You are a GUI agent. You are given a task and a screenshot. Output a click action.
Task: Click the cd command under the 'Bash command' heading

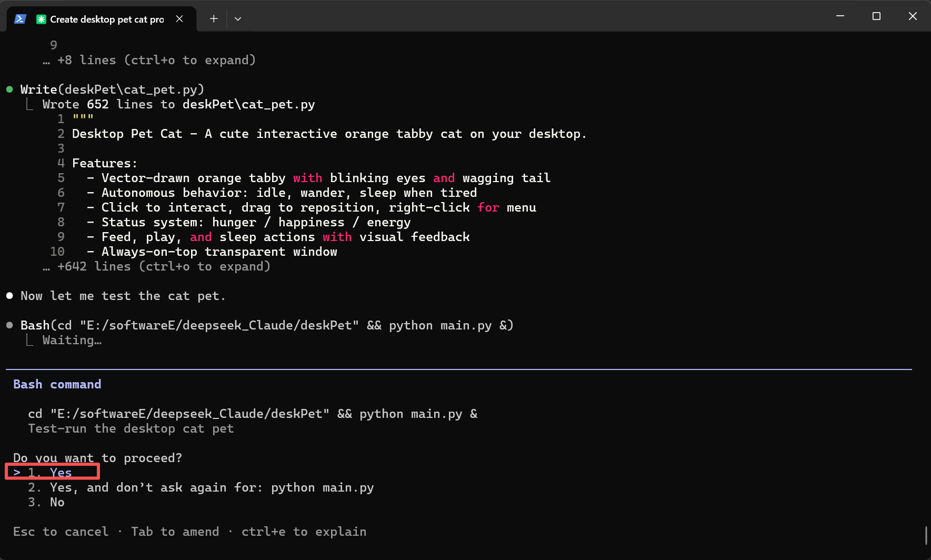point(253,414)
